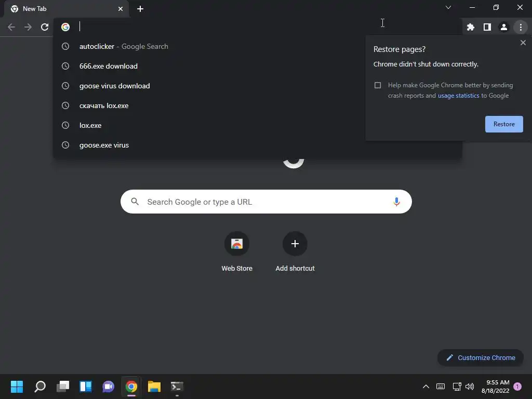This screenshot has width=532, height=399.
Task: Expand the tab search chevron
Action: (x=448, y=7)
